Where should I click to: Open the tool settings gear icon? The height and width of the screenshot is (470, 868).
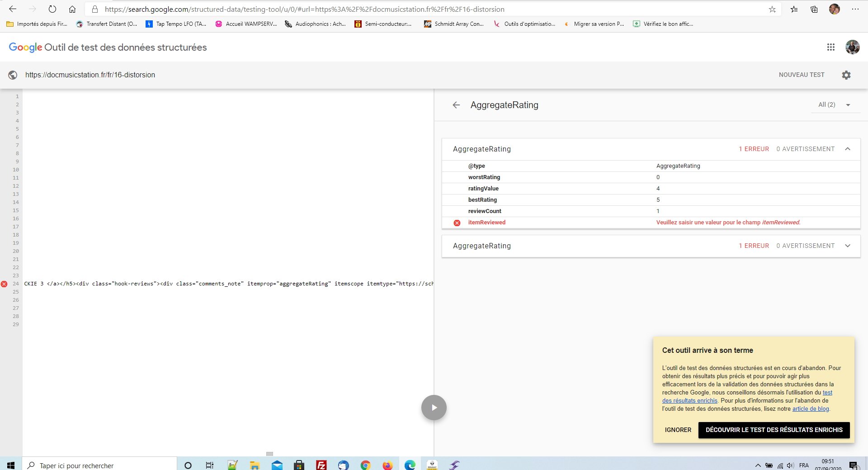[846, 75]
